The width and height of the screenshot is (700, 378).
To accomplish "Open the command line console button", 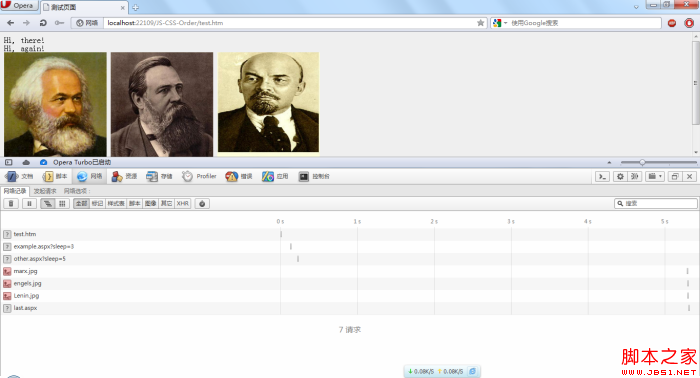I will point(602,176).
